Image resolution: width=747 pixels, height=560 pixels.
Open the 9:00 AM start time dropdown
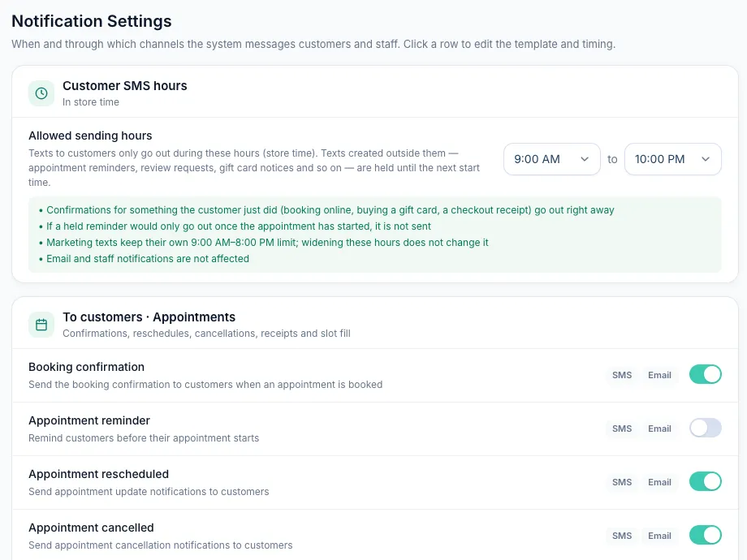pyautogui.click(x=551, y=159)
